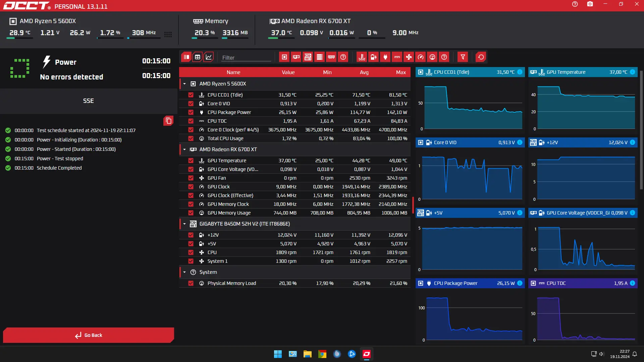Click info icon on CPU TDC graph
Image resolution: width=644 pixels, height=362 pixels.
[633, 283]
